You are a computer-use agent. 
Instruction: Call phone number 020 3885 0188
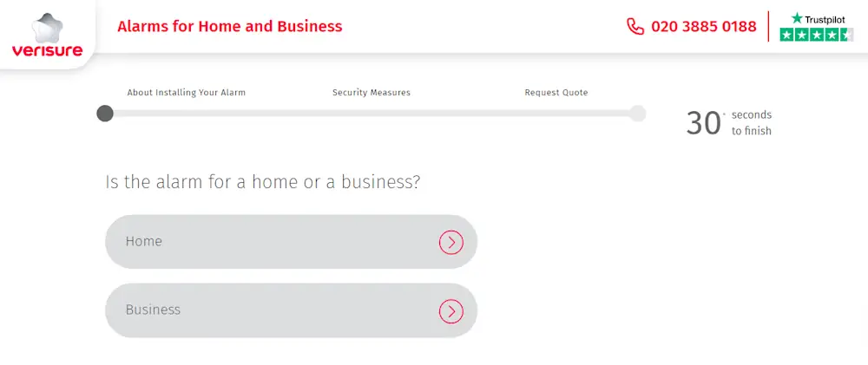tap(703, 26)
